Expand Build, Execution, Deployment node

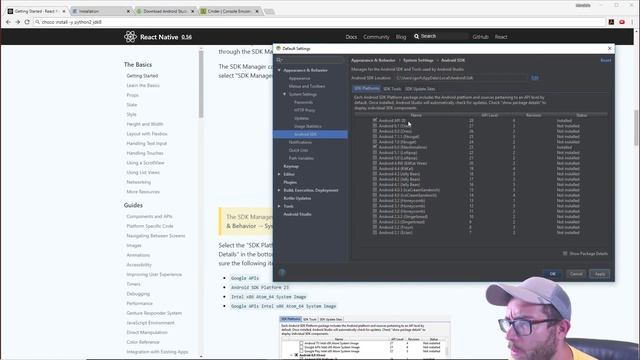[279, 190]
